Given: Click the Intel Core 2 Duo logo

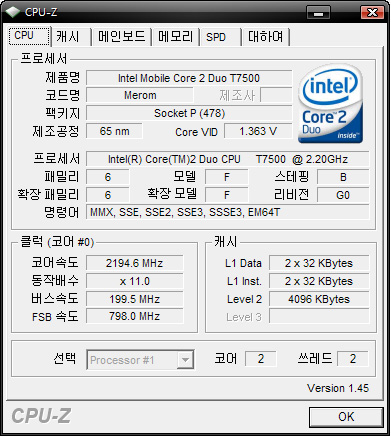Looking at the screenshot, I should (x=330, y=104).
